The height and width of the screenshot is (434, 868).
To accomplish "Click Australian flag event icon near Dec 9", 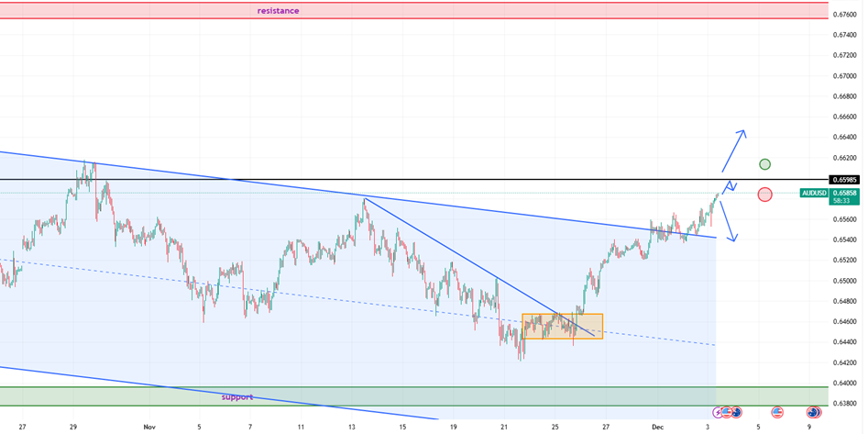I will [x=813, y=413].
